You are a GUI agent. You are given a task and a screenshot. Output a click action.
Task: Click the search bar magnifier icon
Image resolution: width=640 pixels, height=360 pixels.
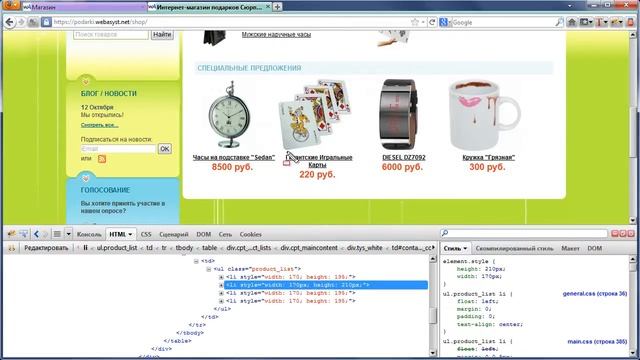pyautogui.click(x=559, y=22)
